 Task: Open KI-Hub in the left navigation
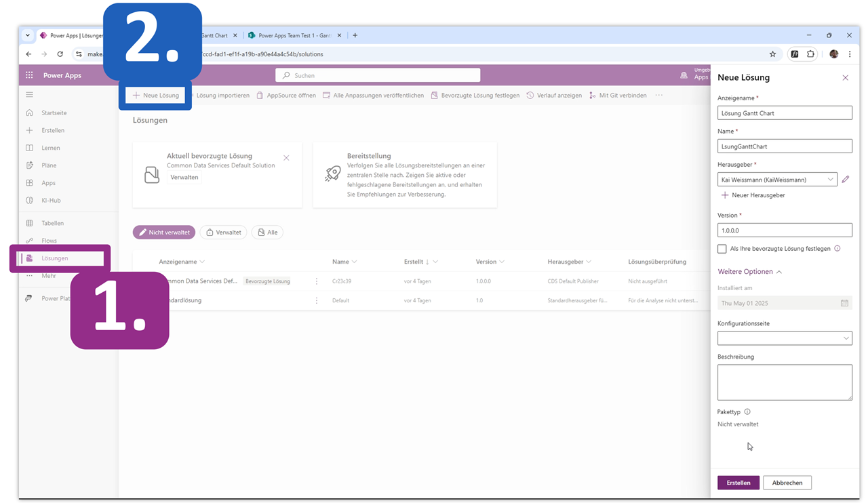point(51,201)
